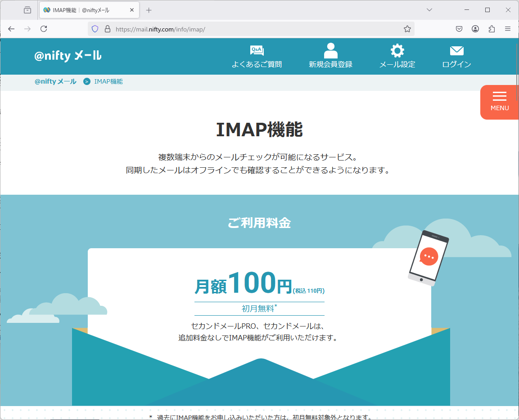
Task: Click the login envelope icon
Action: (x=456, y=50)
